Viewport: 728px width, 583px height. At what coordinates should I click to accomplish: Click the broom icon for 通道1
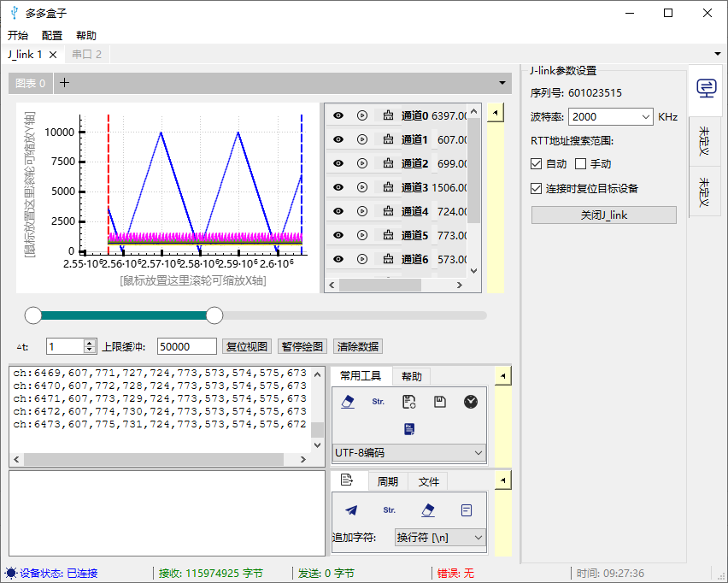coord(388,139)
